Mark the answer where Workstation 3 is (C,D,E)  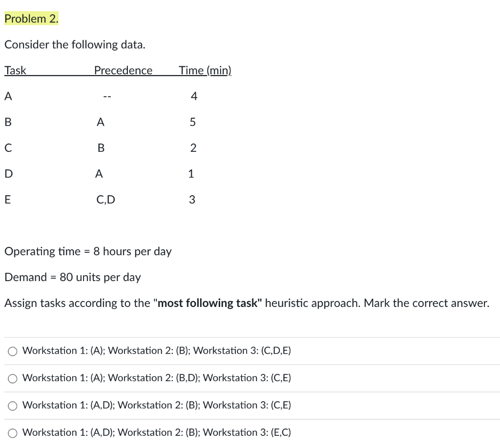coord(12,351)
